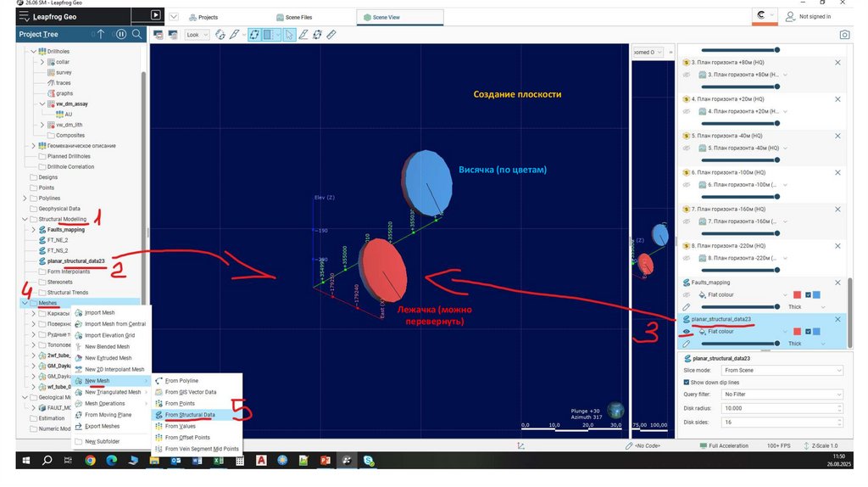The image size is (868, 487).
Task: Open the Leapfrog Geo hamburger menu
Action: pos(24,17)
